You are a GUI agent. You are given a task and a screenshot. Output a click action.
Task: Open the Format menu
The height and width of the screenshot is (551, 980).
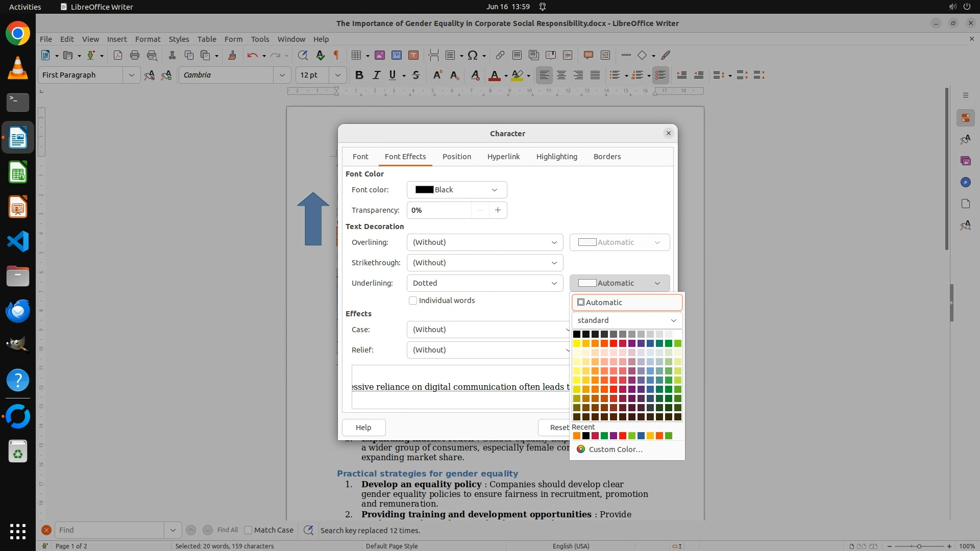[148, 39]
